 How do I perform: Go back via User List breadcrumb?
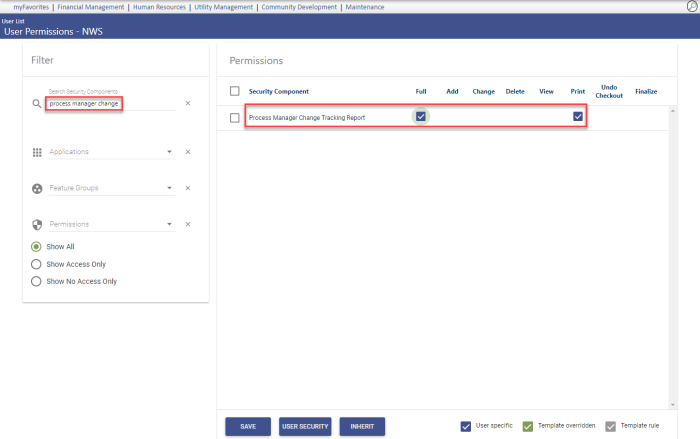[13, 21]
